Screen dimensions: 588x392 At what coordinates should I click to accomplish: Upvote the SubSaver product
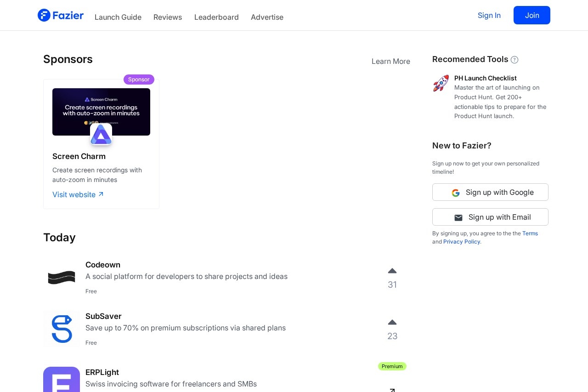[x=392, y=323]
